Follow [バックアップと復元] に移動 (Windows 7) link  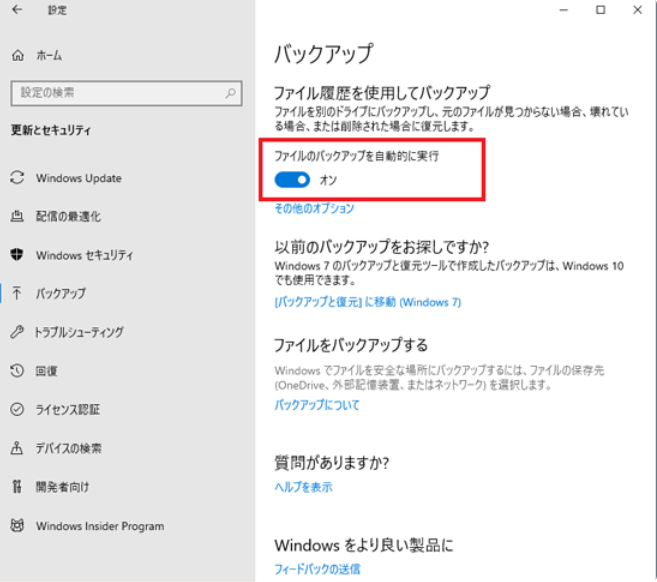368,302
